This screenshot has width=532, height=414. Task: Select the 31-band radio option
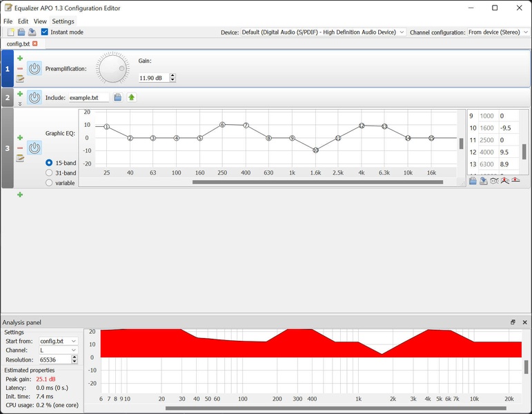coord(49,173)
